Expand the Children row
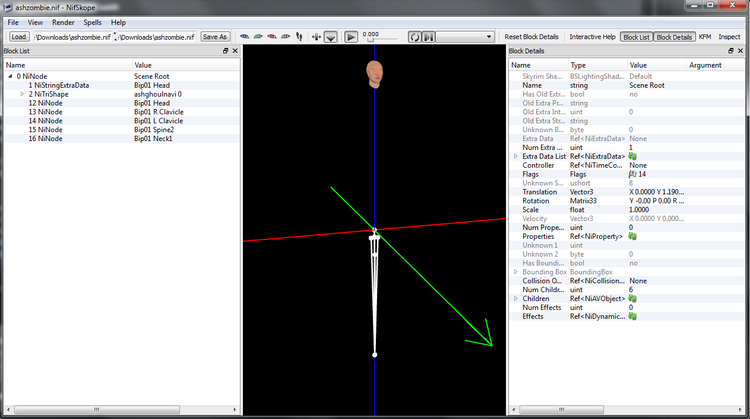Viewport: 750px width, 419px height. (x=516, y=298)
